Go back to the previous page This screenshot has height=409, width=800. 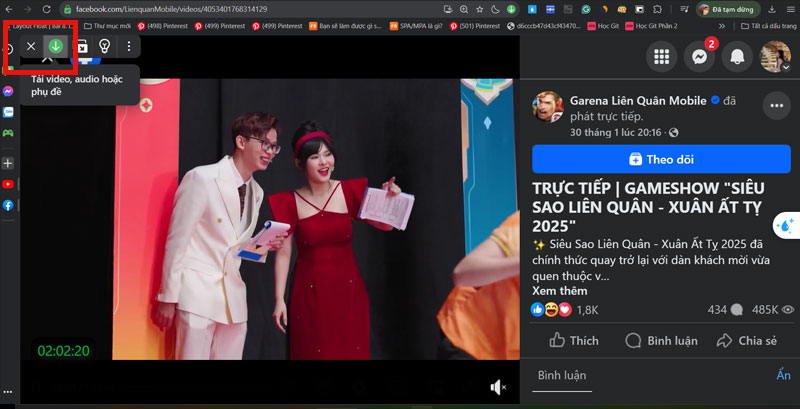tap(9, 9)
